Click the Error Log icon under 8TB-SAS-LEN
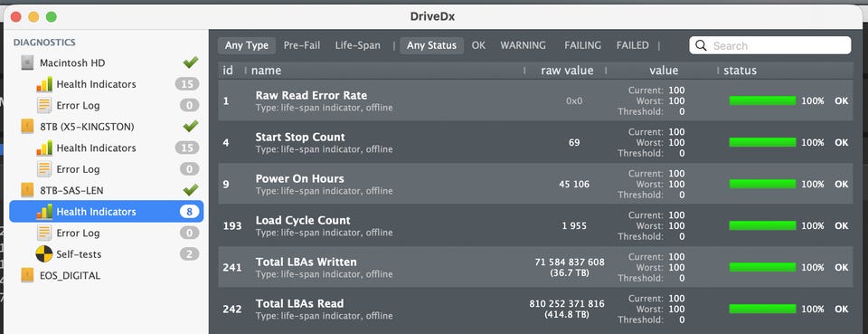 pos(44,233)
